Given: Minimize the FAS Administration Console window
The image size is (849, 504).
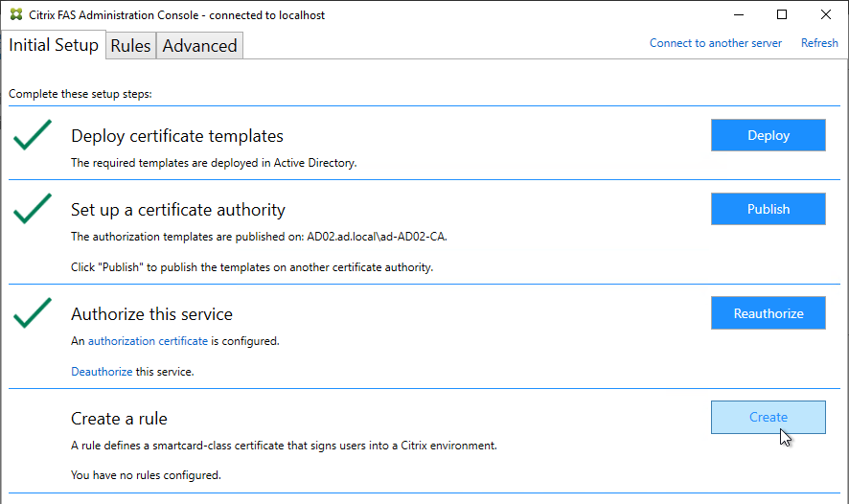Looking at the screenshot, I should click(x=739, y=14).
